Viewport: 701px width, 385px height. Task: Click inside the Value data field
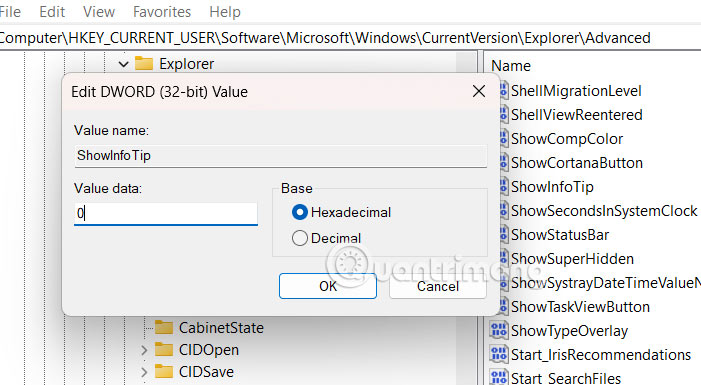pos(166,214)
